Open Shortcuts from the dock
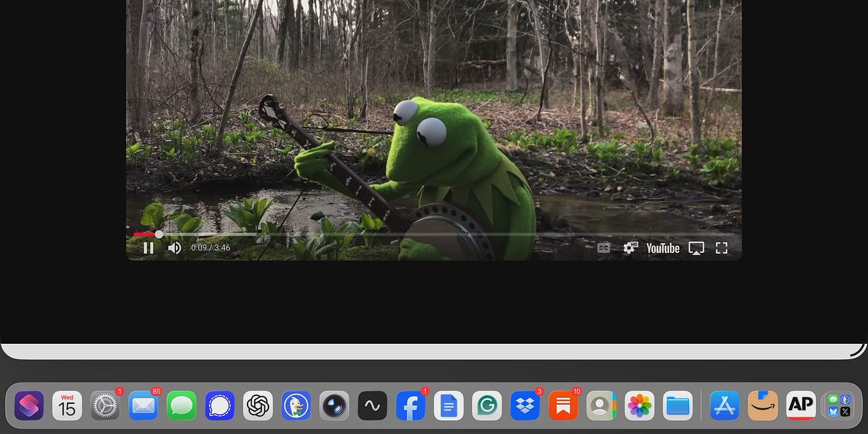Screen dimensions: 868x434 [29, 405]
